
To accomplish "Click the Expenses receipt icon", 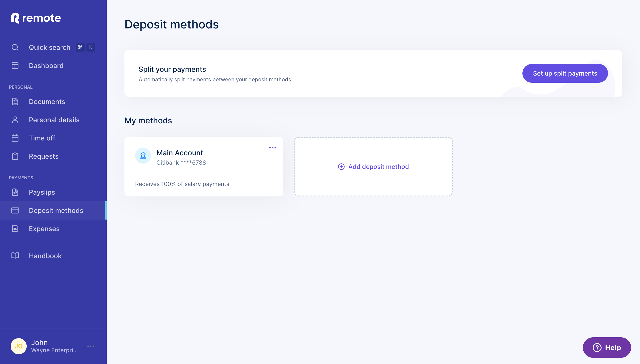I will click(x=15, y=229).
